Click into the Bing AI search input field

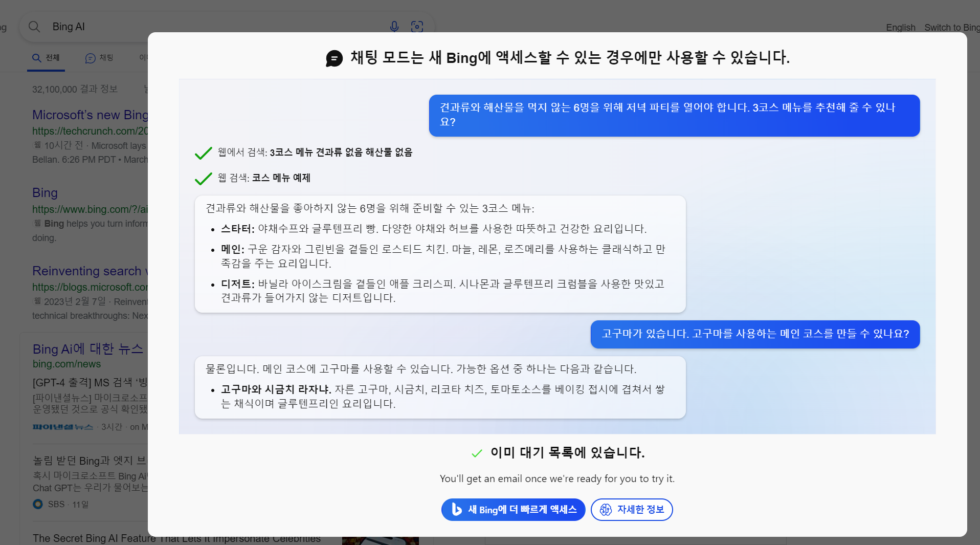coord(215,27)
